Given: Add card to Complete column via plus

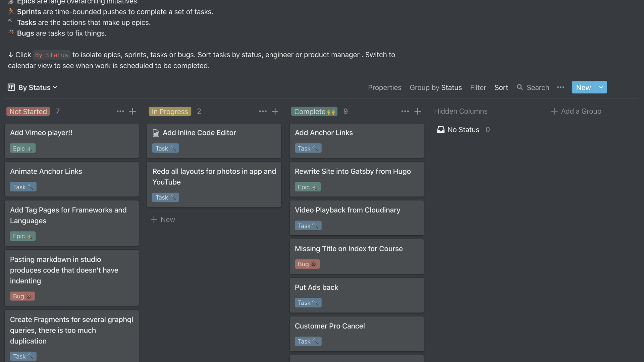Looking at the screenshot, I should pos(417,111).
